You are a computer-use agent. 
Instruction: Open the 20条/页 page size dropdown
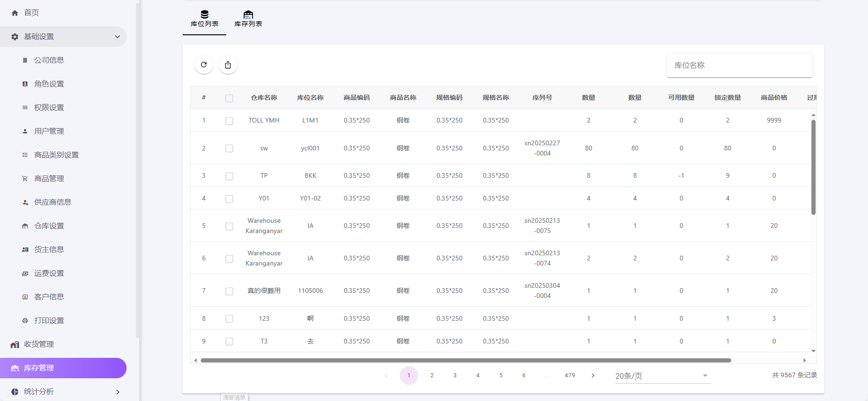(662, 376)
